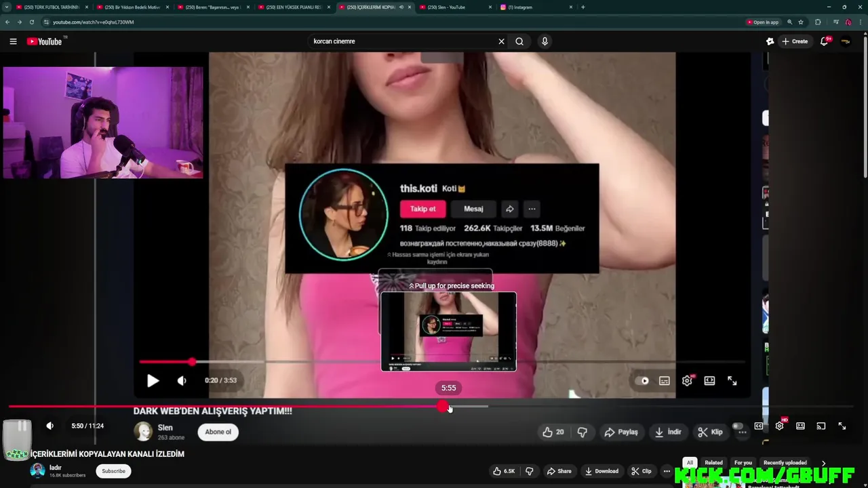Viewport: 868px width, 488px height.
Task: Click the Paylaş share button
Action: pos(621,432)
